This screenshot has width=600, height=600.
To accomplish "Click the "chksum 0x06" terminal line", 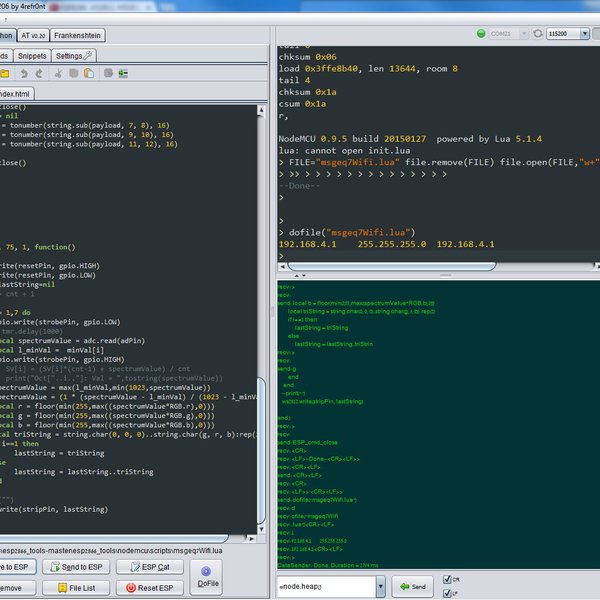I will click(308, 57).
